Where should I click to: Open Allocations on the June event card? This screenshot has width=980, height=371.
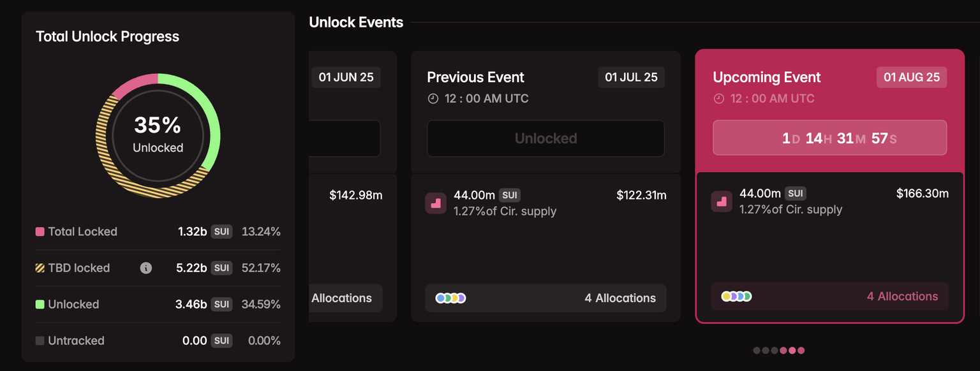342,298
